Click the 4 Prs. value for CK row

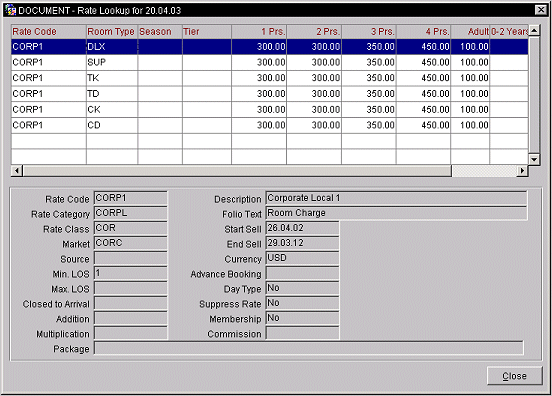point(424,109)
